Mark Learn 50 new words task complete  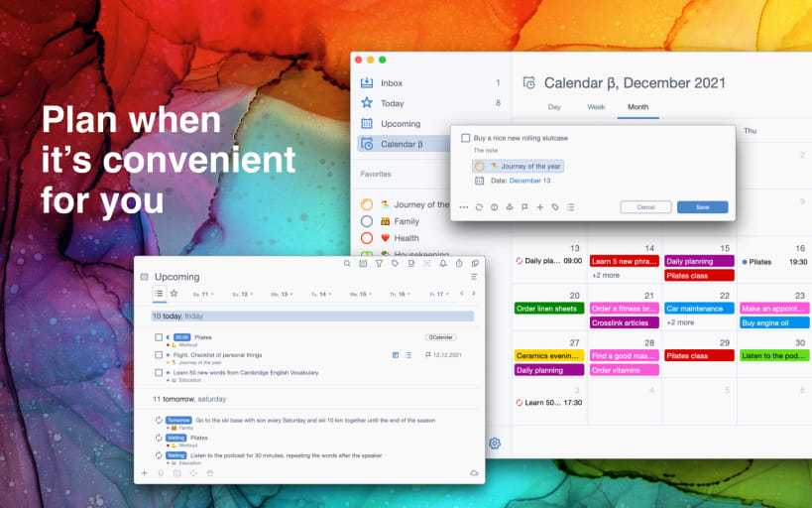coord(159,372)
